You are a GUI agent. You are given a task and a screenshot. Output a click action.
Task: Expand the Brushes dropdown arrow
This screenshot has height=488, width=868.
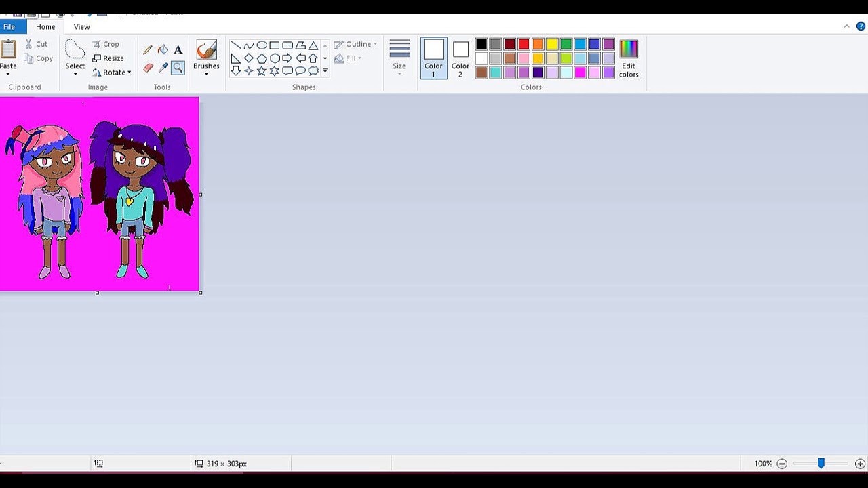tap(206, 74)
